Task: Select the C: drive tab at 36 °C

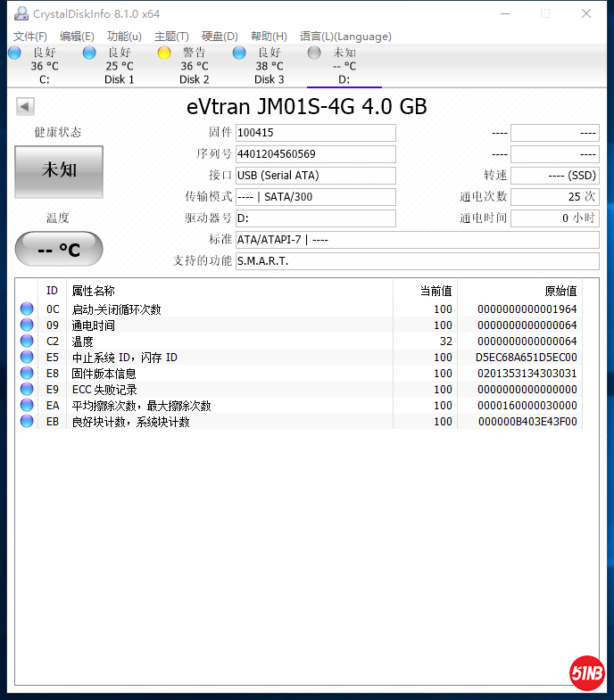Action: [45, 66]
